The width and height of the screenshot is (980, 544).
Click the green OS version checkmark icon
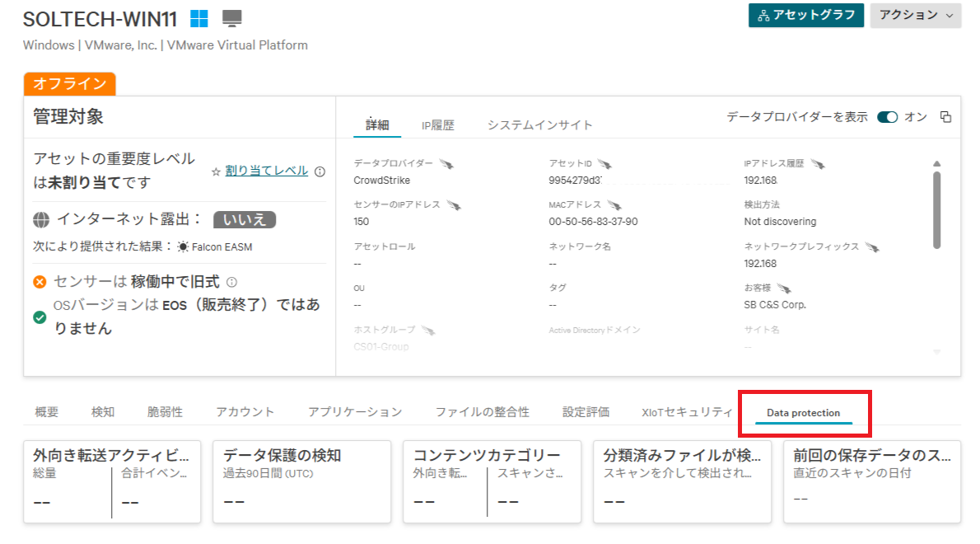coord(40,317)
